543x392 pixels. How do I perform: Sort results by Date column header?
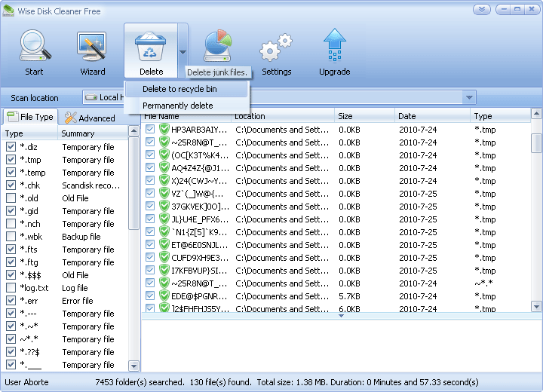(432, 116)
